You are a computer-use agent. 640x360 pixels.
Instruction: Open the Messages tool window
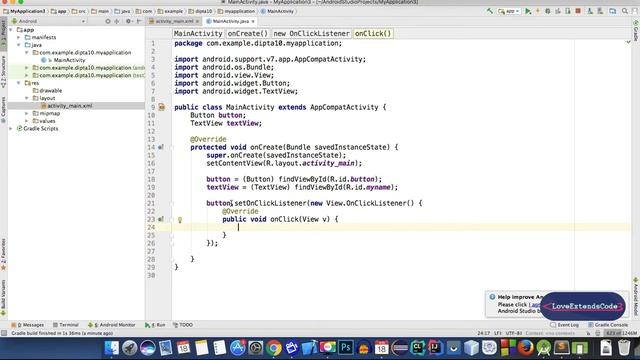(x=27, y=325)
